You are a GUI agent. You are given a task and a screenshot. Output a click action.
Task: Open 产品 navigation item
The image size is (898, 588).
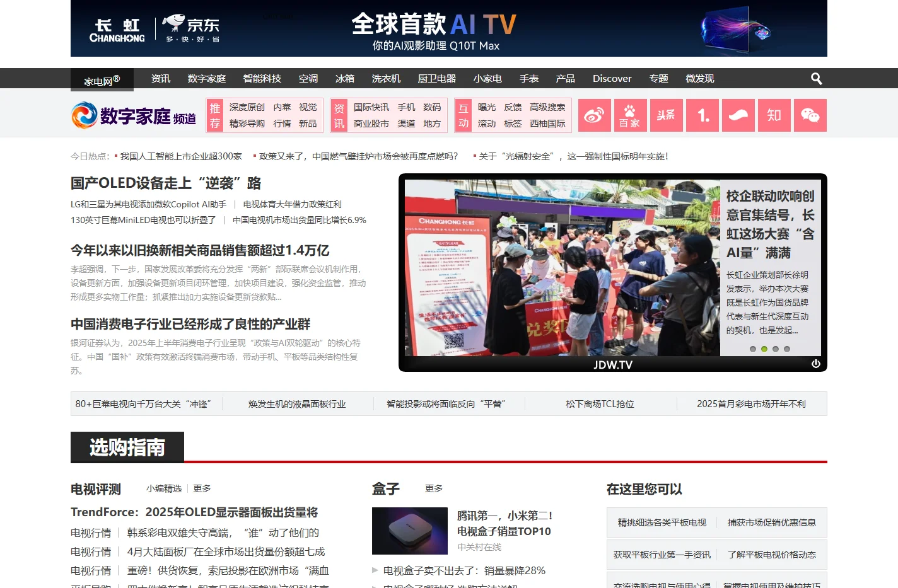tap(566, 79)
